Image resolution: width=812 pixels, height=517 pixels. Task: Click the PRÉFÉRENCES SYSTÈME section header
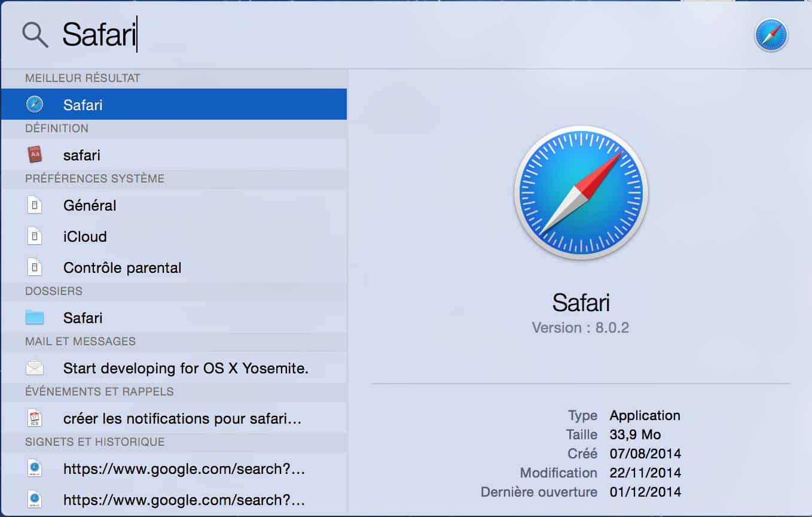click(94, 179)
